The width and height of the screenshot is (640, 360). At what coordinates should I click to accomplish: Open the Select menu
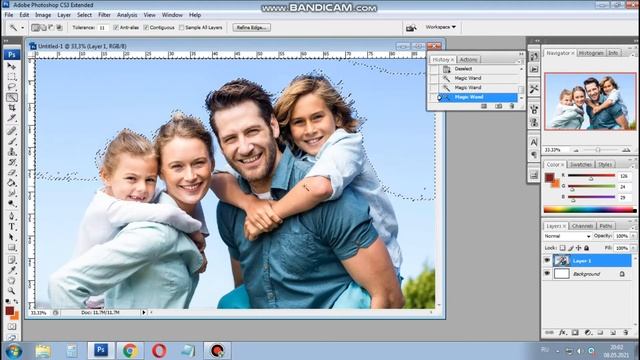84,15
